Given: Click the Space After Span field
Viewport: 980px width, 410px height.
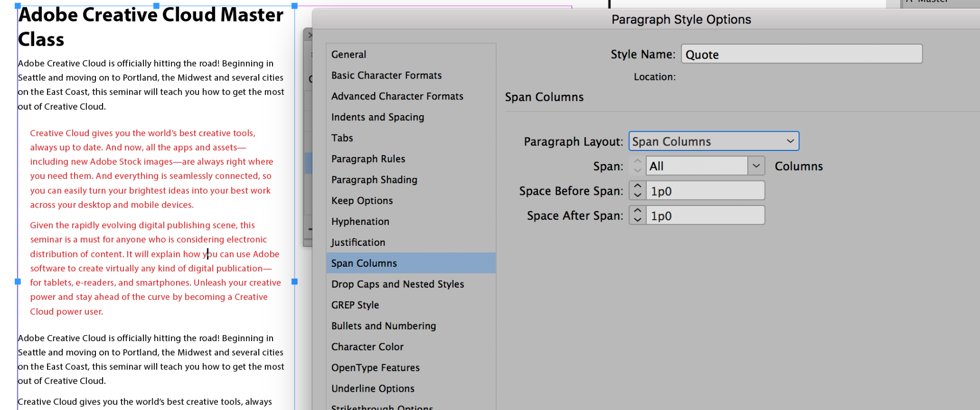Looking at the screenshot, I should (705, 215).
